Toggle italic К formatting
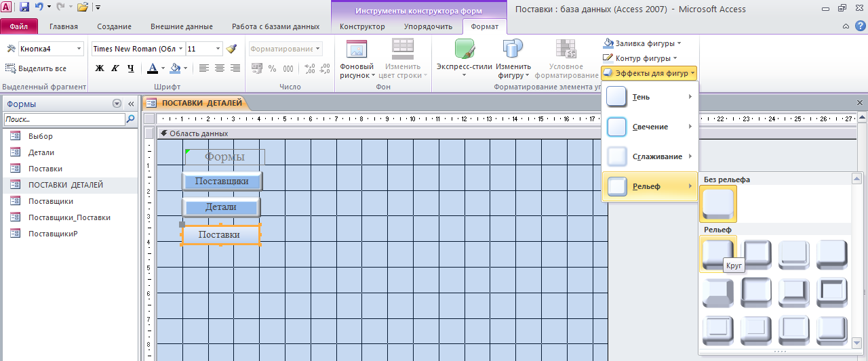This screenshot has height=361, width=868. click(x=115, y=68)
